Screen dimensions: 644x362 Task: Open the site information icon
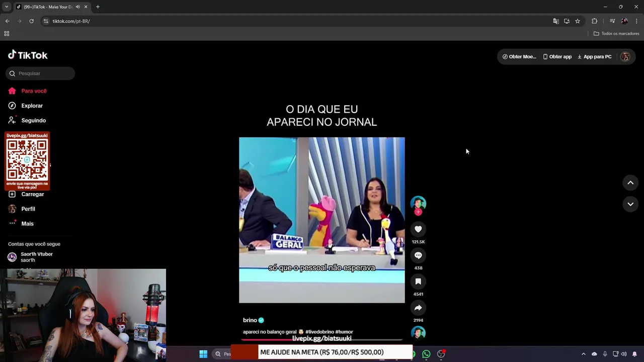click(46, 21)
